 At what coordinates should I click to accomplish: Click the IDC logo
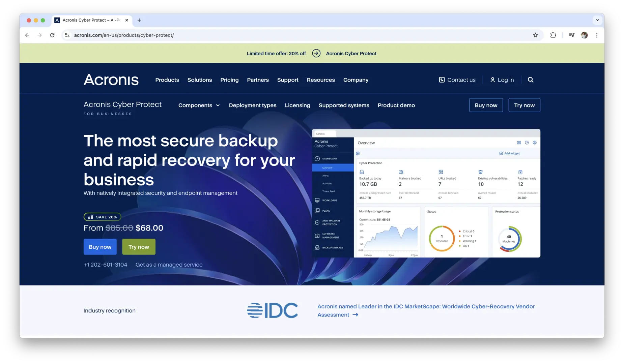(x=273, y=310)
